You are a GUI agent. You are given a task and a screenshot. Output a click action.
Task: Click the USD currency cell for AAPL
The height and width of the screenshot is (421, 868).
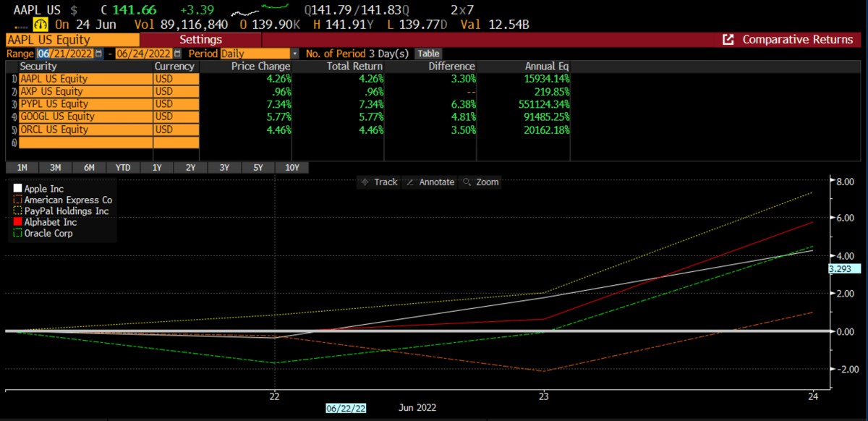176,79
